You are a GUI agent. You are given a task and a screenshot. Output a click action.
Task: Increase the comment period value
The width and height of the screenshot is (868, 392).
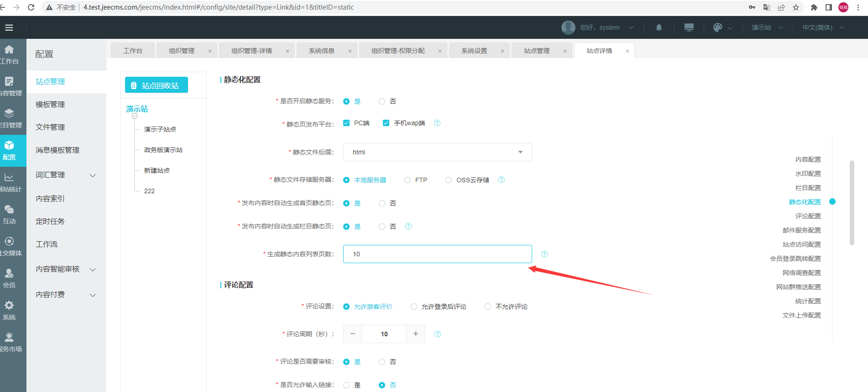[416, 334]
